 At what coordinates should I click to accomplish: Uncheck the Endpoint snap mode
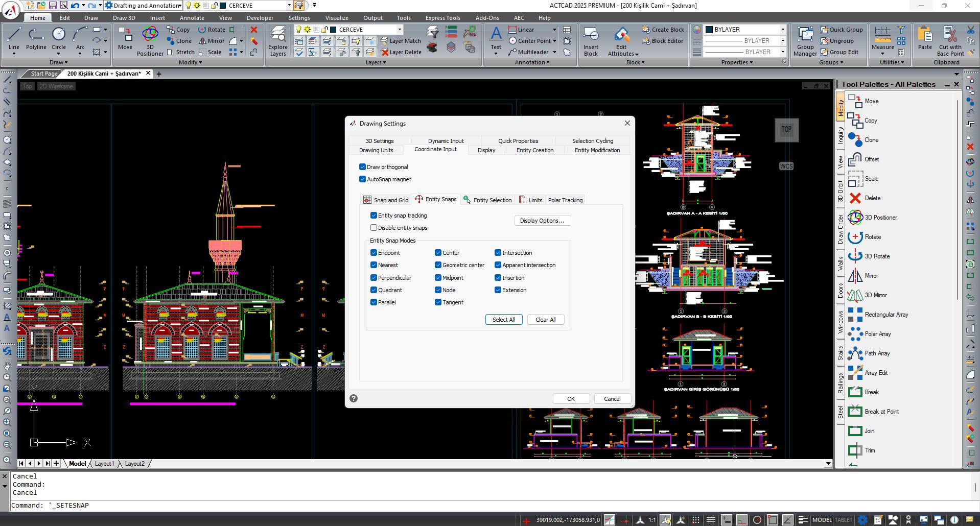click(x=374, y=253)
